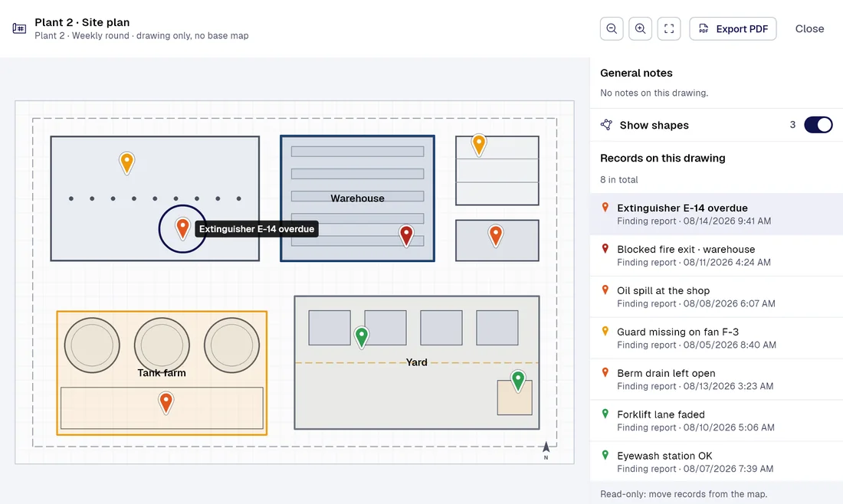Zoom out of the site plan
The image size is (843, 504).
[x=612, y=28]
